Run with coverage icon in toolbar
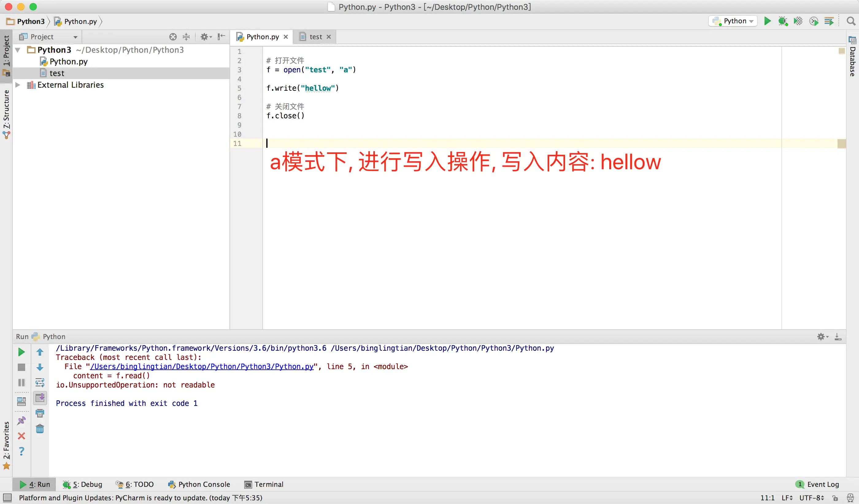This screenshot has height=504, width=859. click(798, 21)
